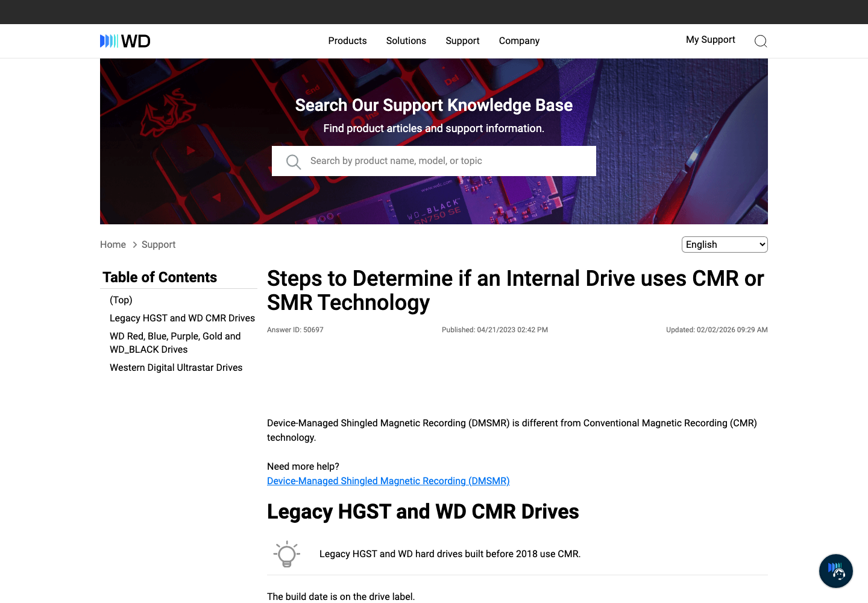Open the Solutions menu
The height and width of the screenshot is (603, 868).
tap(406, 41)
